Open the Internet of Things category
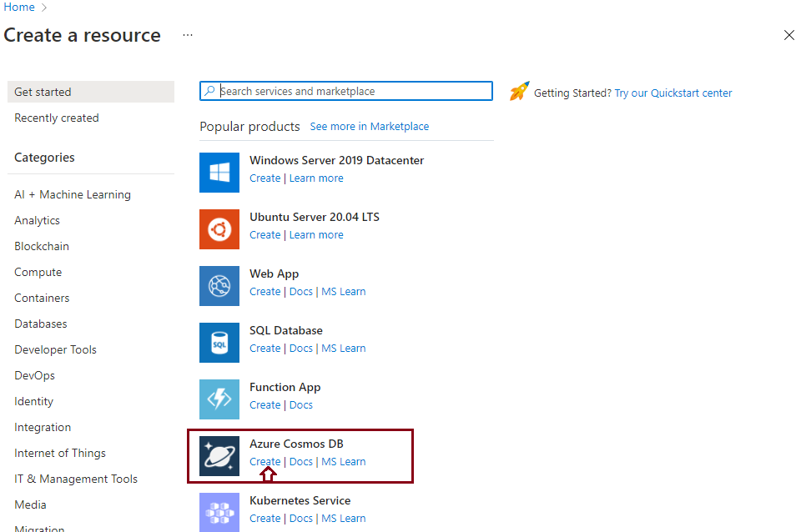The image size is (801, 532). click(60, 454)
